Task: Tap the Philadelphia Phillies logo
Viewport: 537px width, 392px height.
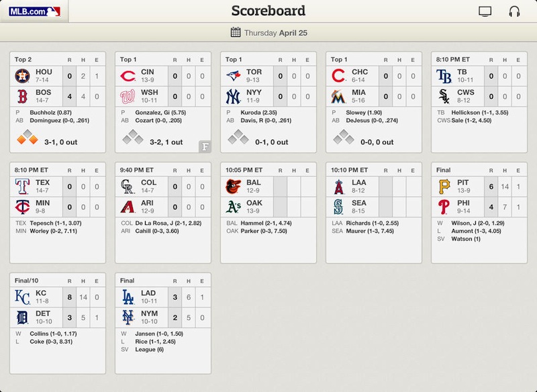Action: click(x=444, y=207)
